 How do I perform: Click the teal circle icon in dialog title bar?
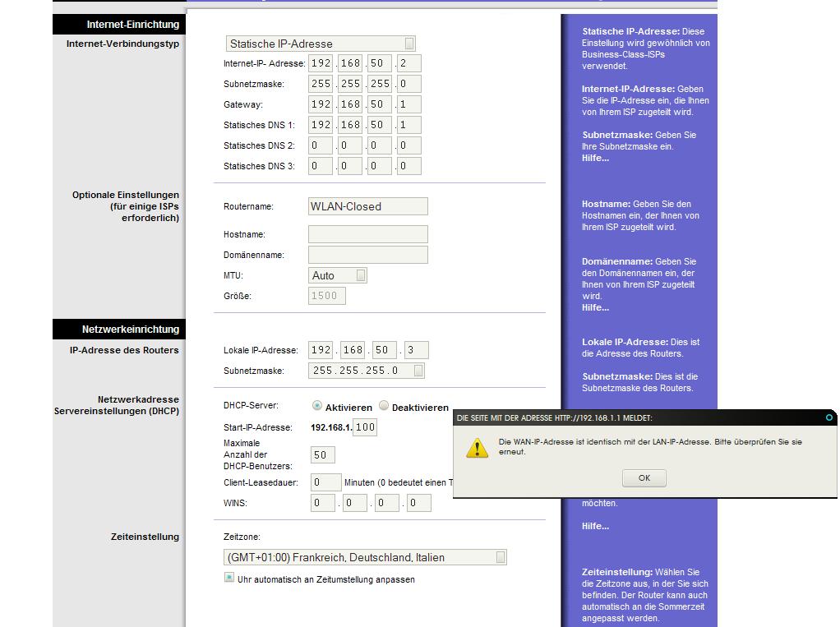(829, 417)
